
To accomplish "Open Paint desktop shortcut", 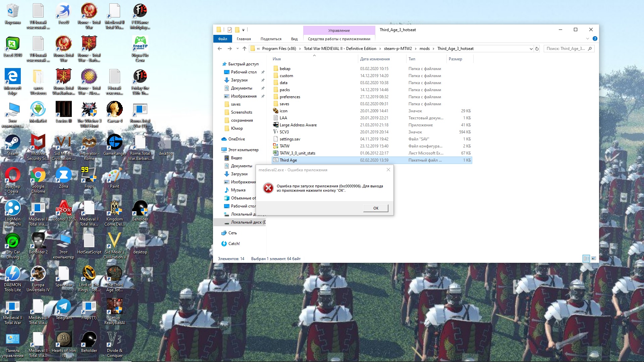I will tap(114, 178).
